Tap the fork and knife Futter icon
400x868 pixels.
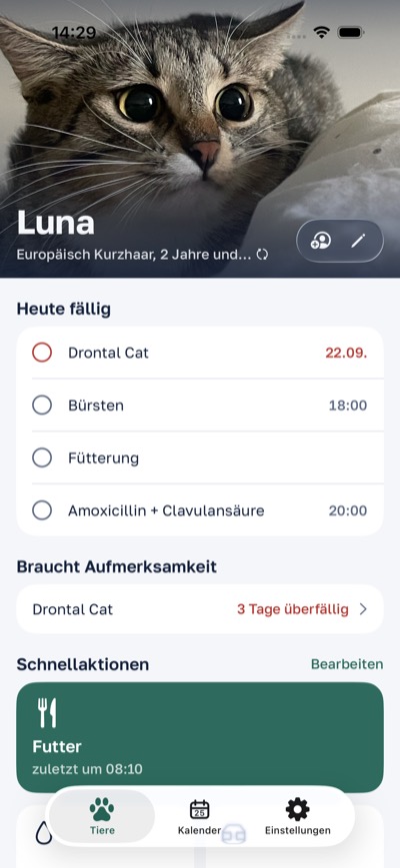[47, 712]
